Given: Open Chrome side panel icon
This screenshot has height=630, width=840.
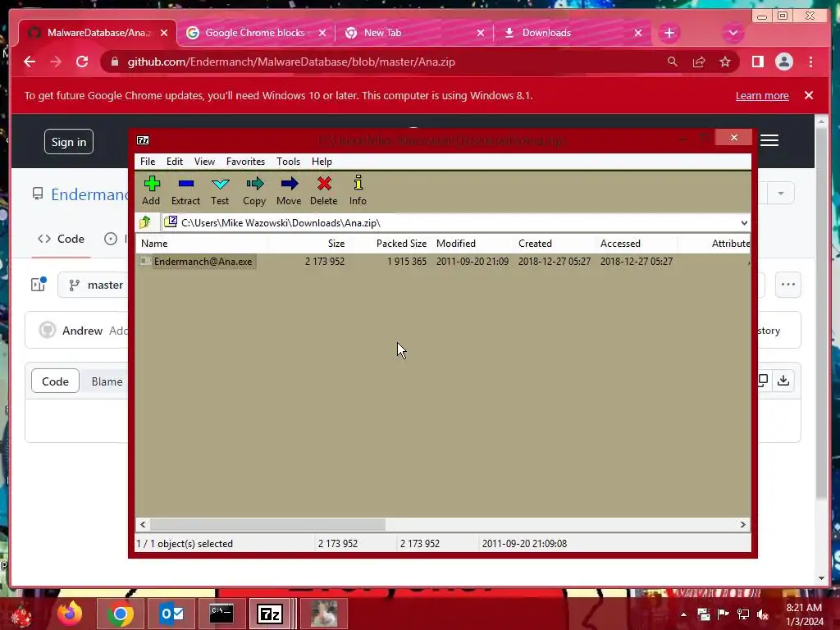Looking at the screenshot, I should pos(757,62).
